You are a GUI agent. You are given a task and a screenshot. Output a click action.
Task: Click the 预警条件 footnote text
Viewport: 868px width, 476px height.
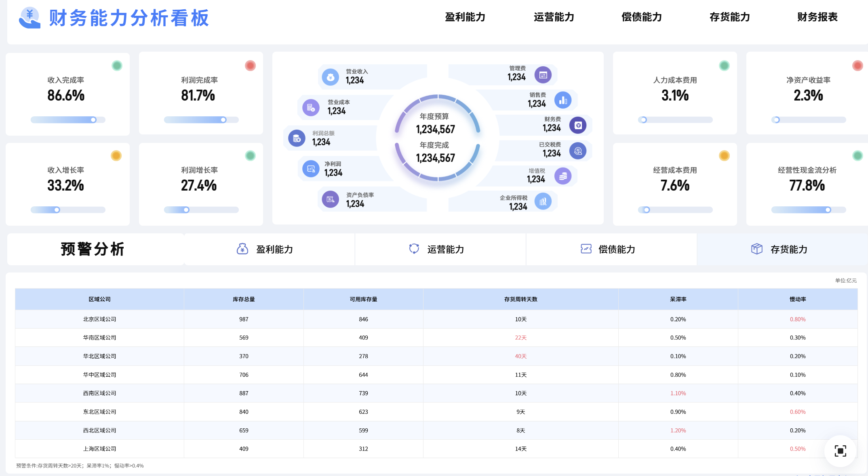(x=80, y=466)
